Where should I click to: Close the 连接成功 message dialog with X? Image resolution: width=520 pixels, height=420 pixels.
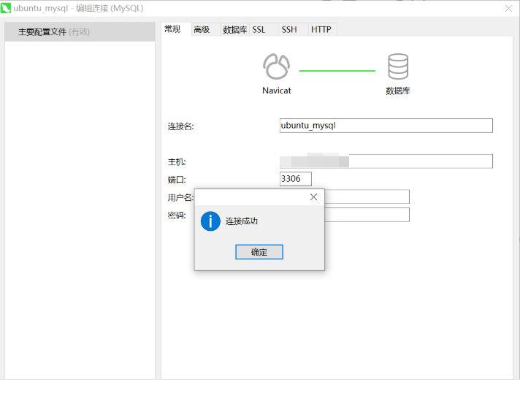tap(314, 197)
